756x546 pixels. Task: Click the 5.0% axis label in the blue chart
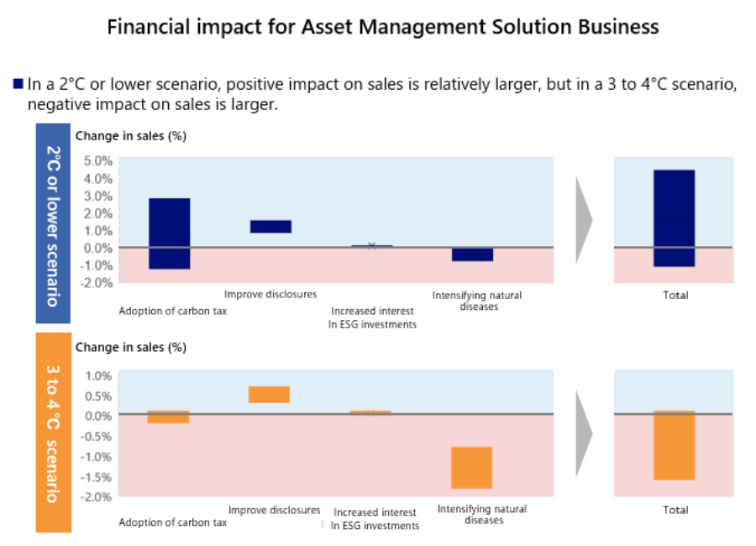tap(98, 160)
